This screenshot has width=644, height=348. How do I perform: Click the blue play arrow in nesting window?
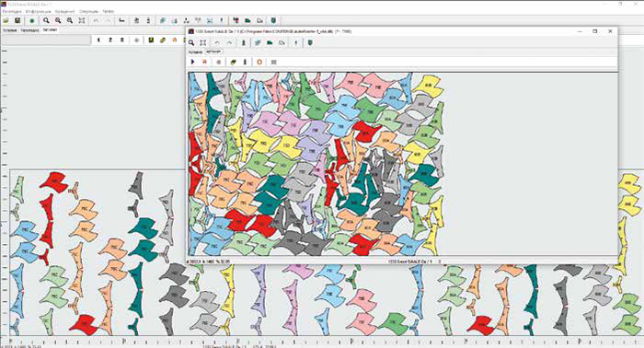pyautogui.click(x=192, y=62)
